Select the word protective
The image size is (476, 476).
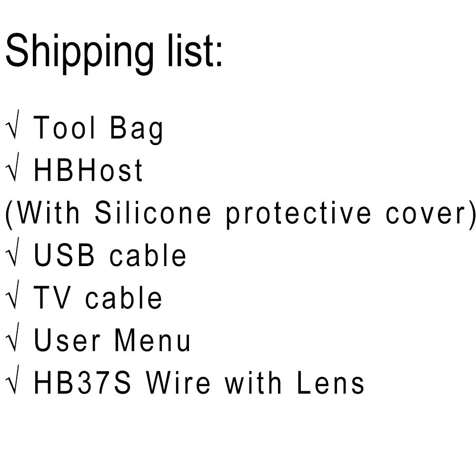tap(298, 214)
